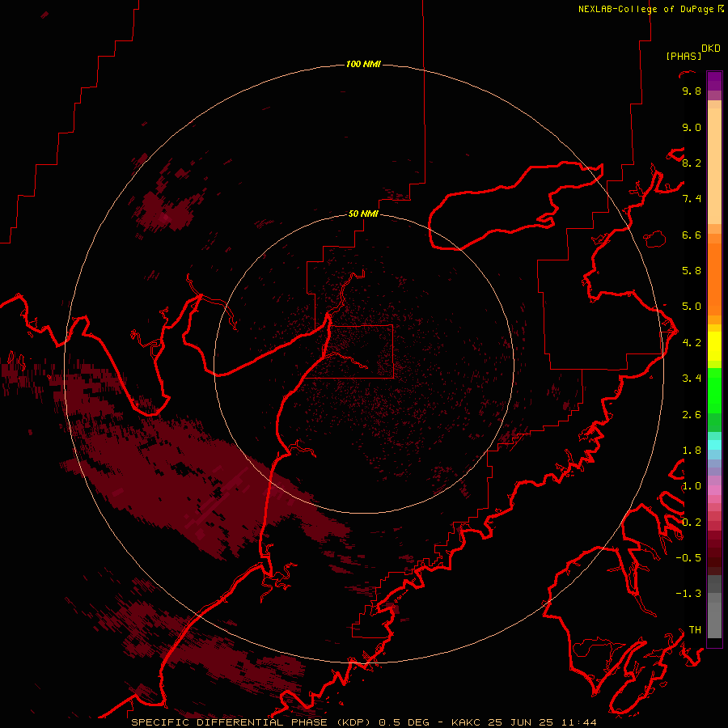Click the 50 NMI range ring label
Screen dimensions: 728x728
363,214
